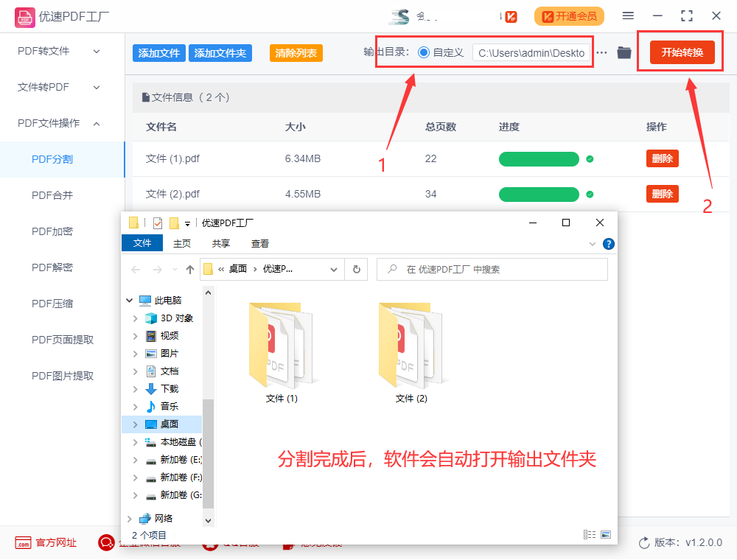737x560 pixels.
Task: Click the 开始转换 button
Action: click(682, 52)
